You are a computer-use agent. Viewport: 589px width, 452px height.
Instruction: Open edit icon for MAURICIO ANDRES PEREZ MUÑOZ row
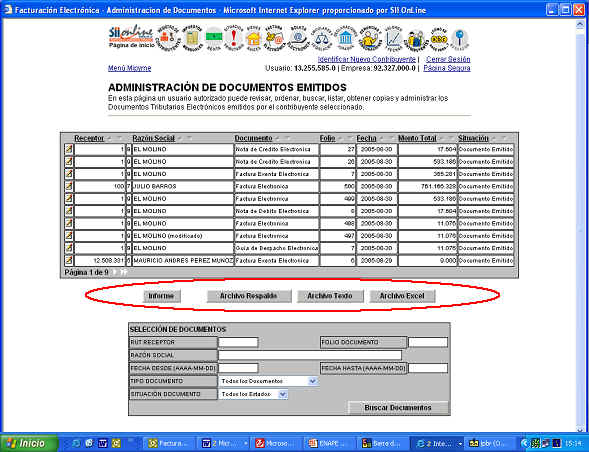69,260
